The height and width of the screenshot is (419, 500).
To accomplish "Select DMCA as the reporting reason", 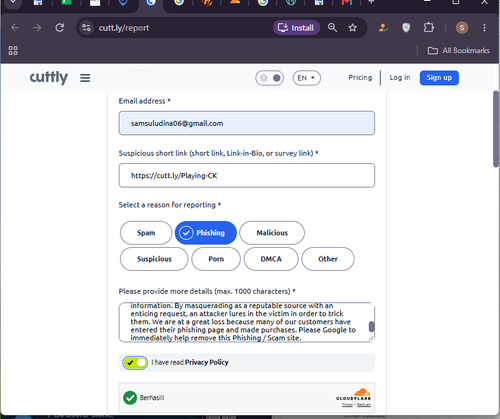I will coord(271,259).
